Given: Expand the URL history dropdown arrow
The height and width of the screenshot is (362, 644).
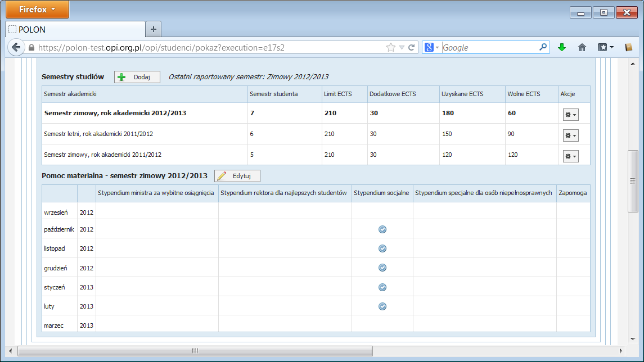Looking at the screenshot, I should coord(402,48).
